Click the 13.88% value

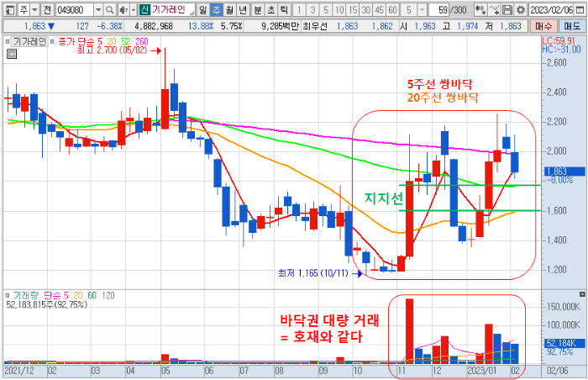tap(201, 26)
